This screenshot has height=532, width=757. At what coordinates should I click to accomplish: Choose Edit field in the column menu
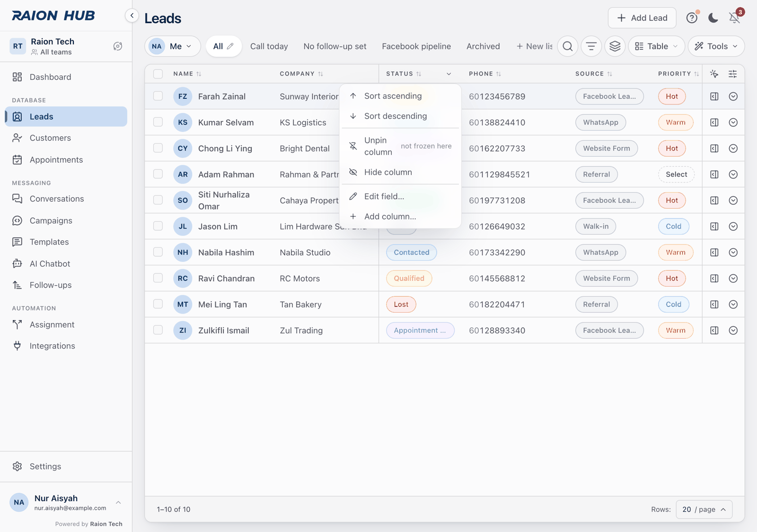click(x=400, y=196)
